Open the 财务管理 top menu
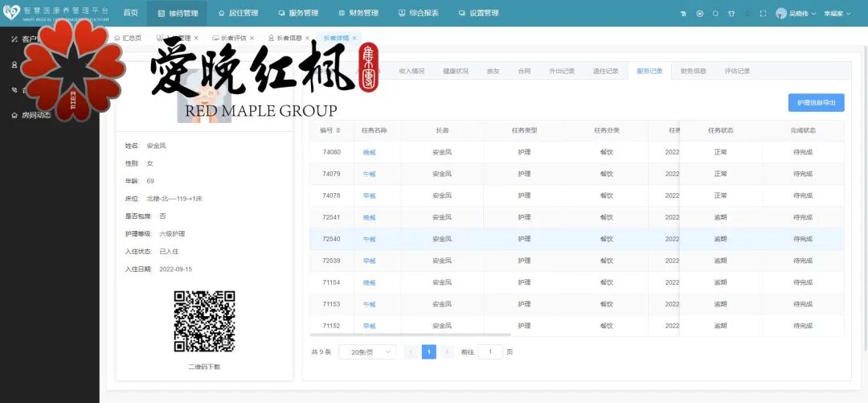Viewport: 868px width, 403px height. (358, 13)
